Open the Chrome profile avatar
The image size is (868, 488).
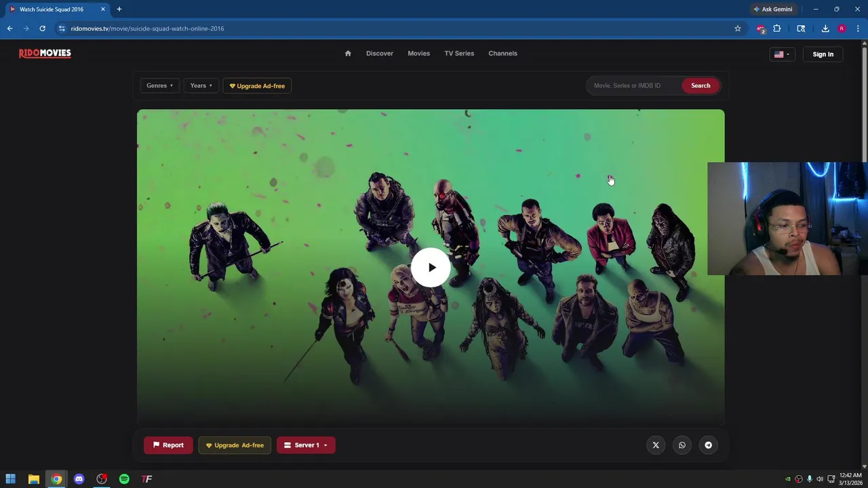pyautogui.click(x=842, y=28)
